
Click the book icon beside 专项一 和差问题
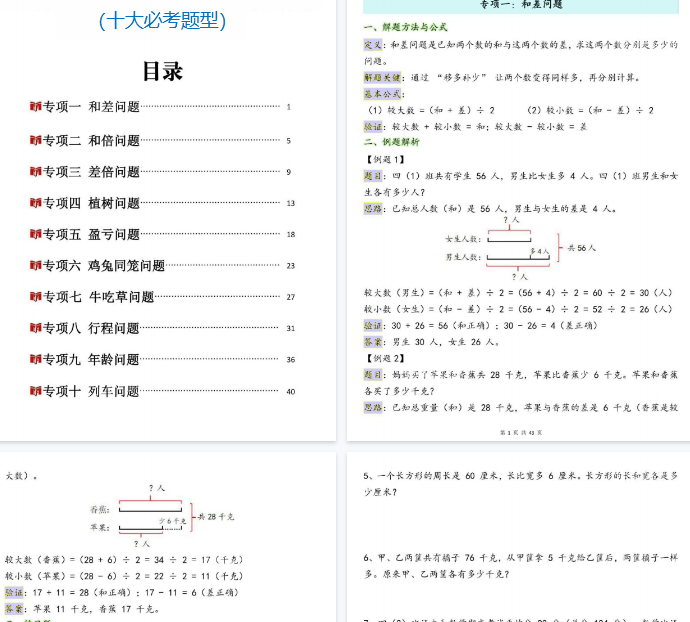click(x=35, y=107)
